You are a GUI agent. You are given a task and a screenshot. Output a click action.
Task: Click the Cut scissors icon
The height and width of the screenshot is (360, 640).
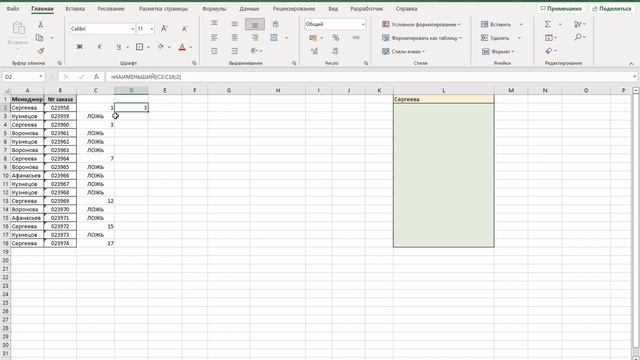[40, 24]
